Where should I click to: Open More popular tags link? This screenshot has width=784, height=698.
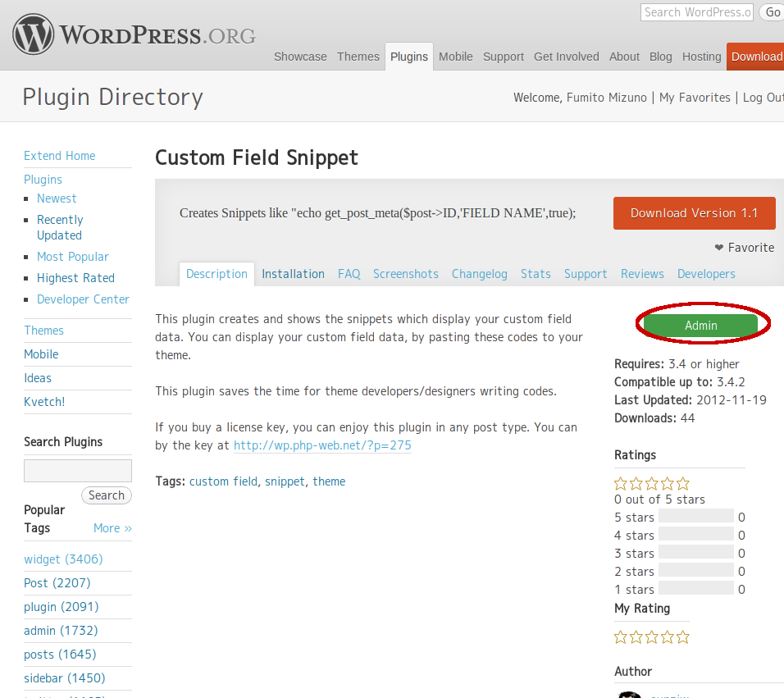[x=112, y=528]
